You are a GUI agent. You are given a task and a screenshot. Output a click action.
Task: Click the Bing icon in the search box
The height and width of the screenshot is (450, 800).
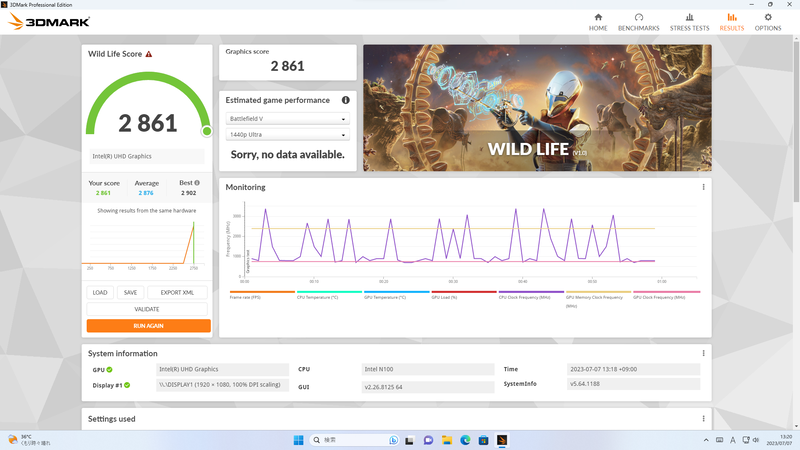click(x=393, y=440)
